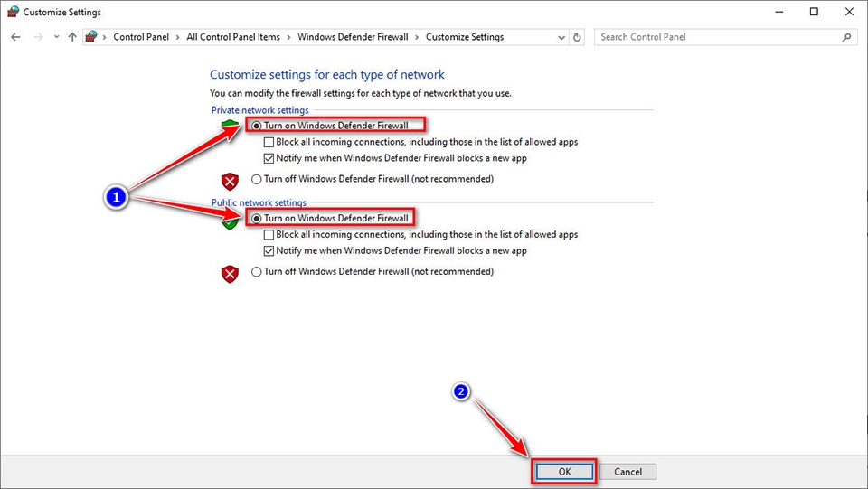Open All Control Panel Items breadcrumb
The width and height of the screenshot is (868, 489).
[x=233, y=37]
